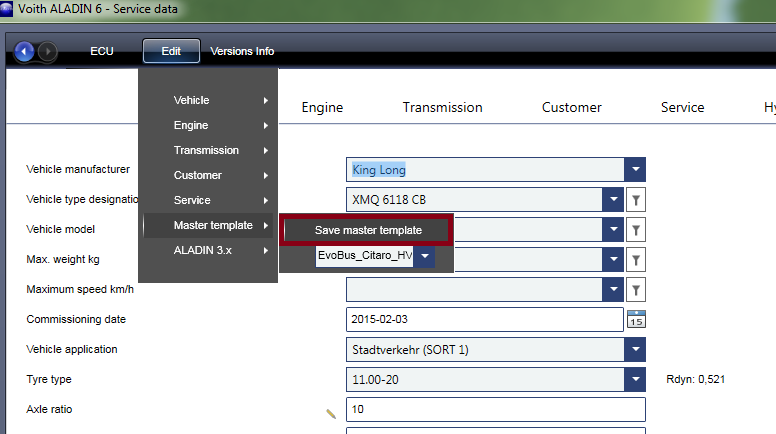Image resolution: width=776 pixels, height=434 pixels.
Task: Click the Rdyn: 0,521 value
Action: click(x=695, y=380)
